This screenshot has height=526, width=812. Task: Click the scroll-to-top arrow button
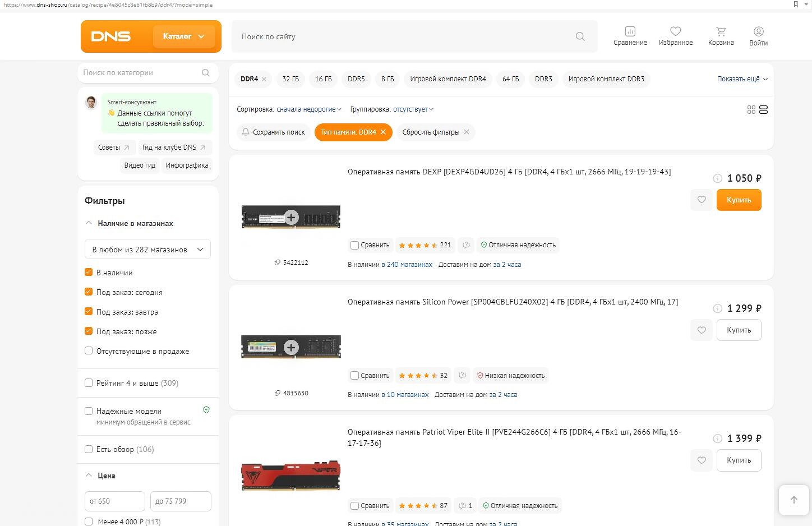tap(793, 500)
